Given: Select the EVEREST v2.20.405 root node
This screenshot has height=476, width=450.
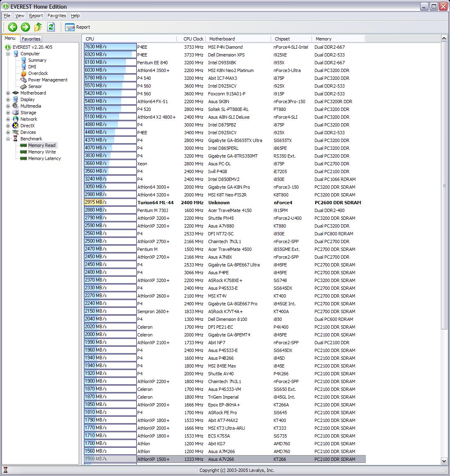Looking at the screenshot, I should 32,47.
